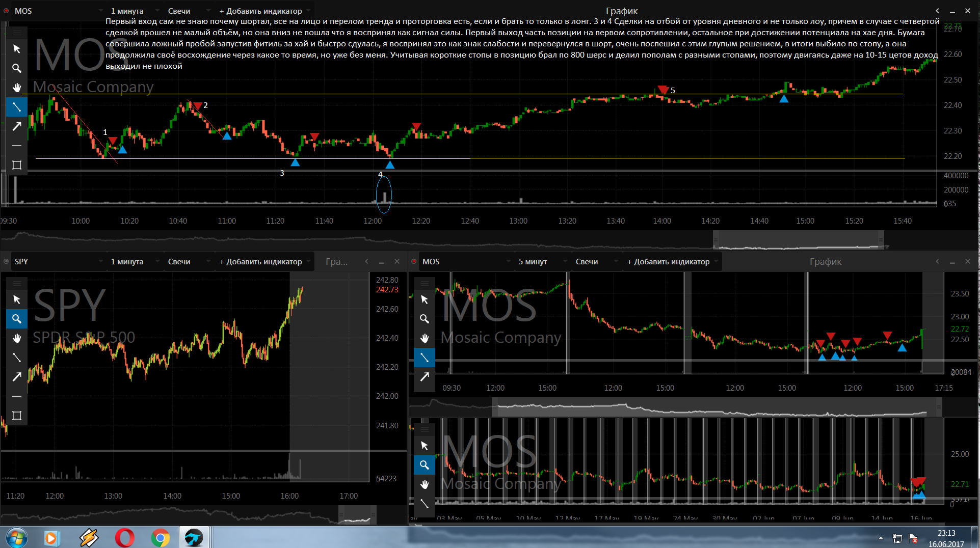This screenshot has width=980, height=548.
Task: Expand the MOS symbol dropdown in top chart
Action: click(x=100, y=11)
